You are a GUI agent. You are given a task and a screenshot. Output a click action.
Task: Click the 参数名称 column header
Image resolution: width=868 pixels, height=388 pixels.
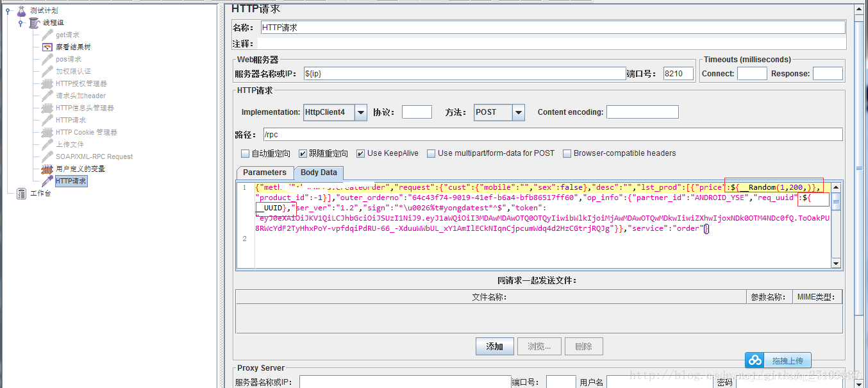coord(769,297)
